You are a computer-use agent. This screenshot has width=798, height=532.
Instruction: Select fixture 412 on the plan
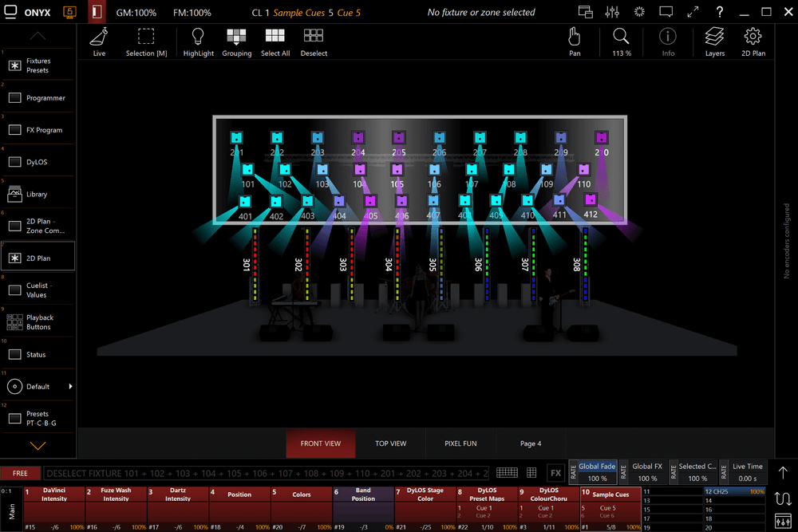pos(591,200)
